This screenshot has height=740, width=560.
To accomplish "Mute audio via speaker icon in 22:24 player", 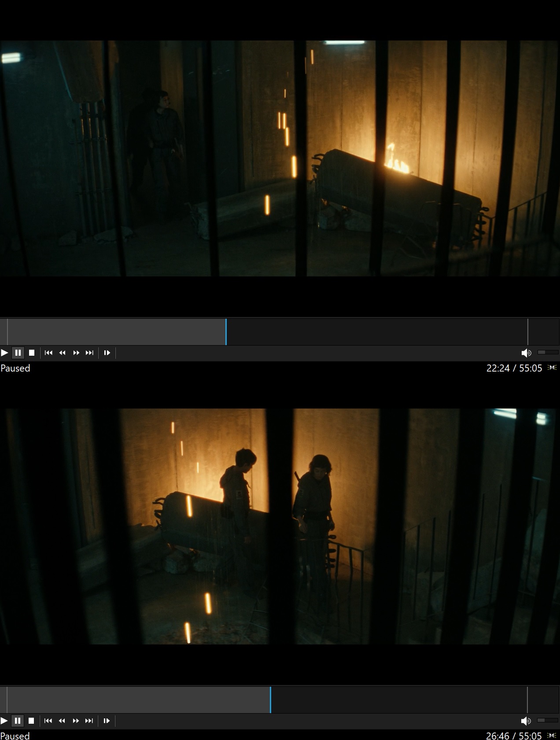I will coord(526,353).
